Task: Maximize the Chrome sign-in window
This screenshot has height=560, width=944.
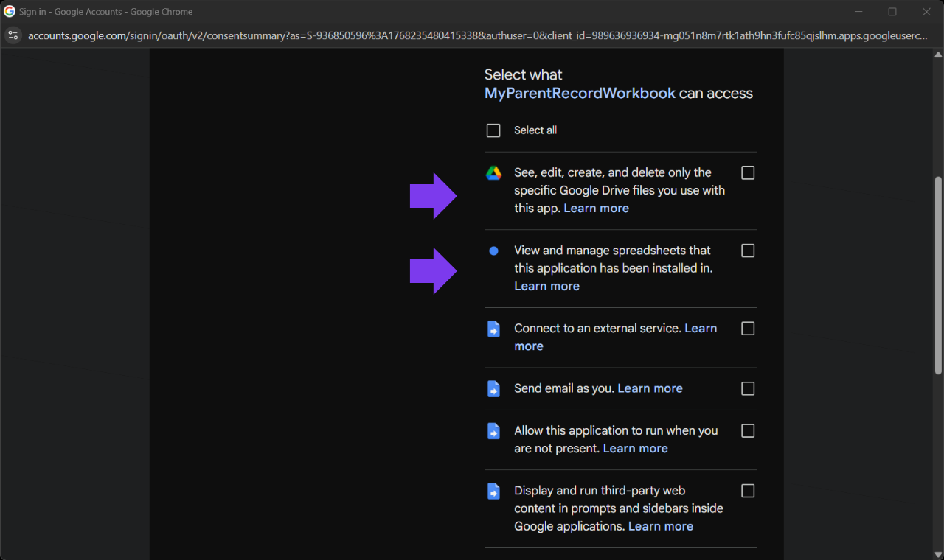Action: tap(892, 12)
